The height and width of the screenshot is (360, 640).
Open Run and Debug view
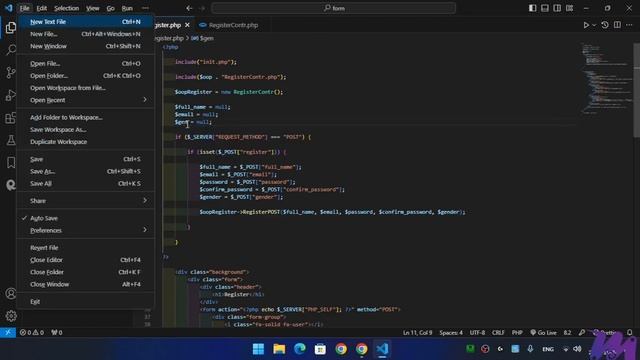pos(11,95)
